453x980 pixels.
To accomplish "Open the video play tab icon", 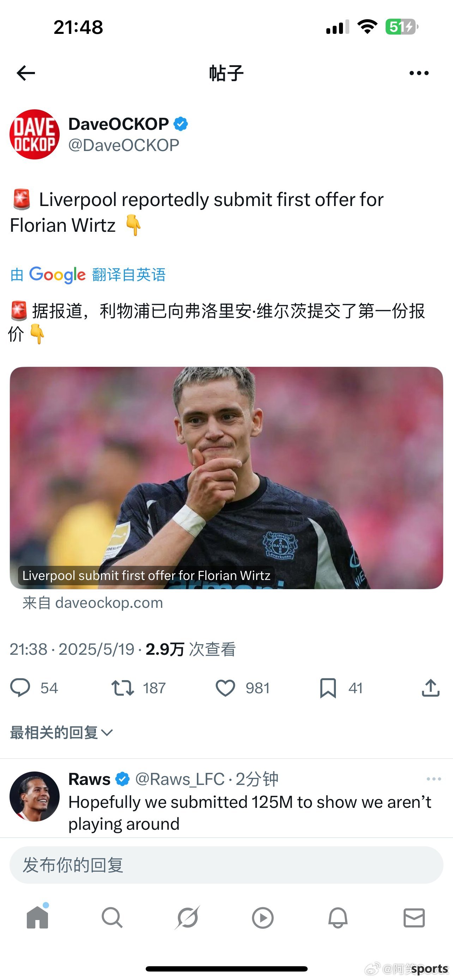I will tap(263, 918).
